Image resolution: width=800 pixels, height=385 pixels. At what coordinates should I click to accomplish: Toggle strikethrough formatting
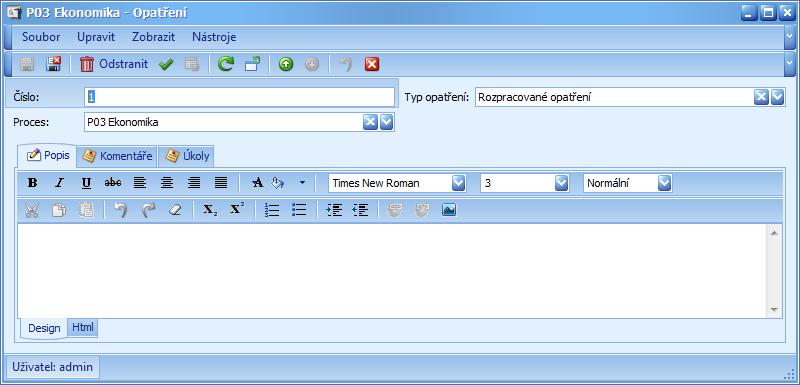point(113,183)
